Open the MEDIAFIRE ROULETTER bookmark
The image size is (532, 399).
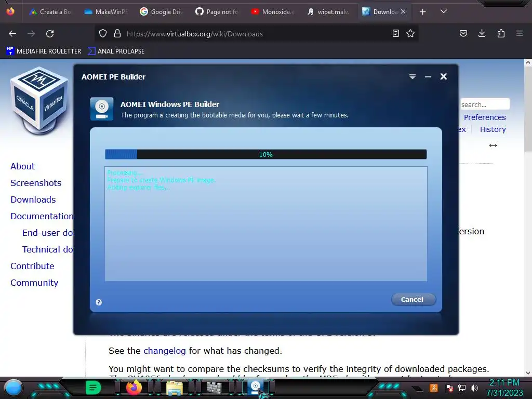tap(44, 51)
